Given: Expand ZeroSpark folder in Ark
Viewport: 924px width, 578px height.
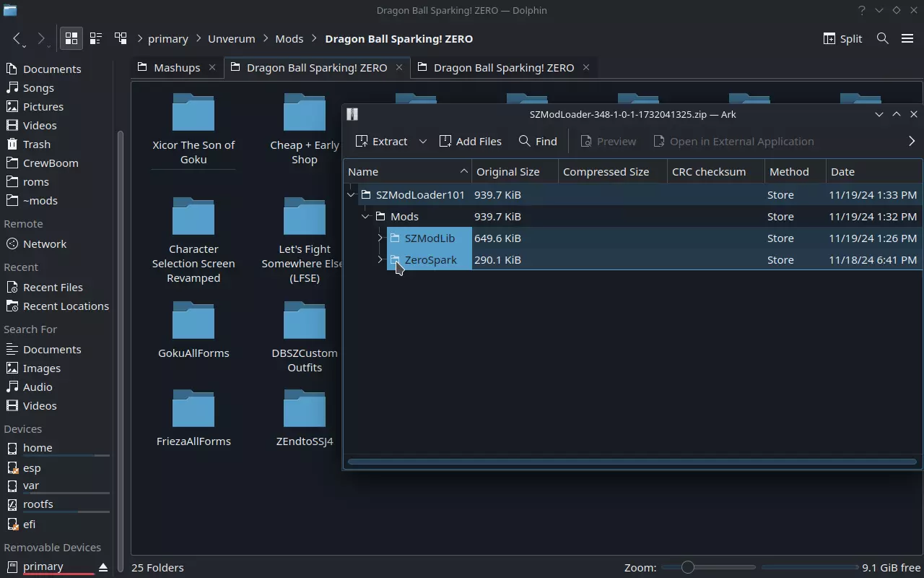Looking at the screenshot, I should (x=380, y=260).
